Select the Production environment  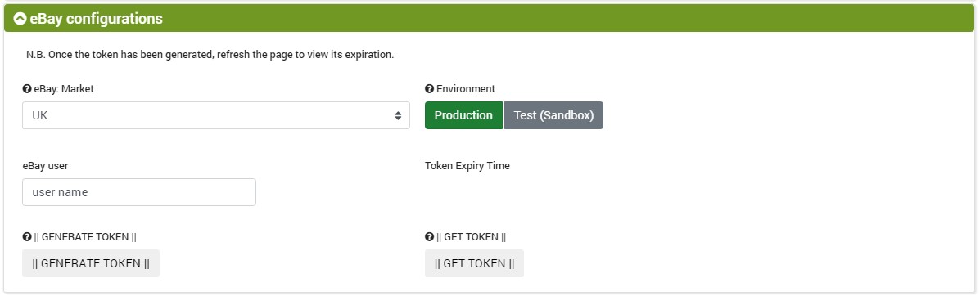coord(463,115)
